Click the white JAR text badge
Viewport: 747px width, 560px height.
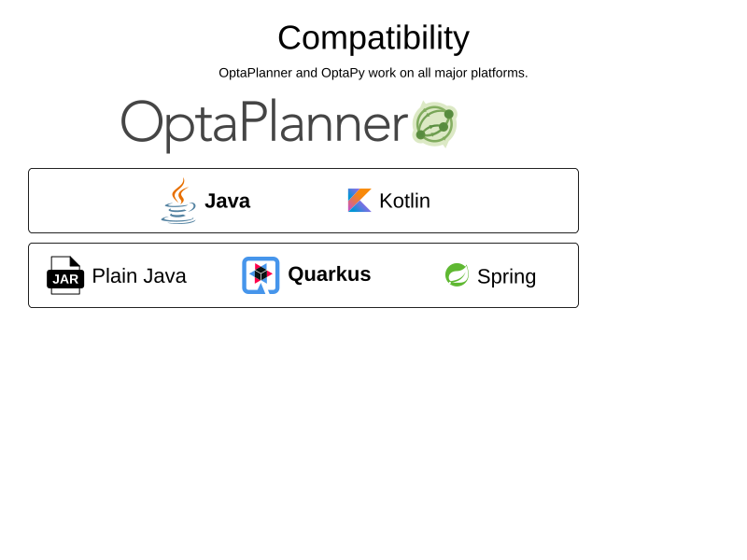(x=65, y=279)
